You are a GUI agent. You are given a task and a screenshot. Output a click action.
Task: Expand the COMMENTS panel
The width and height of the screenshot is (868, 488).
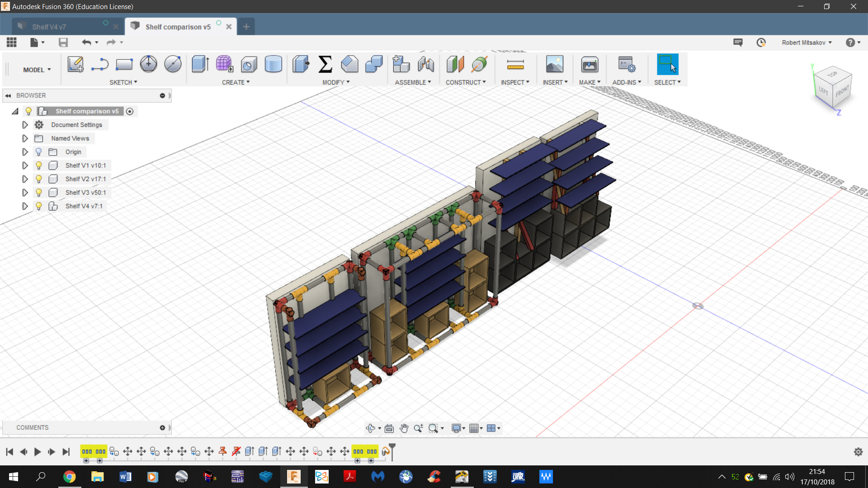click(x=162, y=427)
